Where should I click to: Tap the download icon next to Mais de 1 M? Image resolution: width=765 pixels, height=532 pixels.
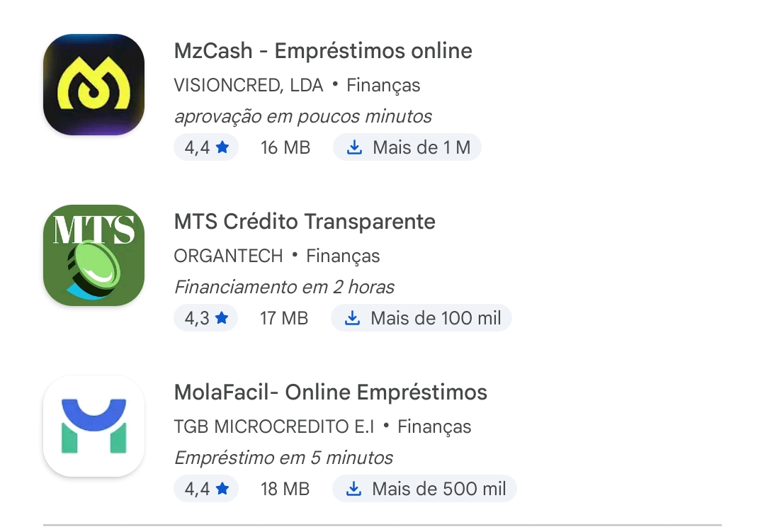[x=354, y=147]
